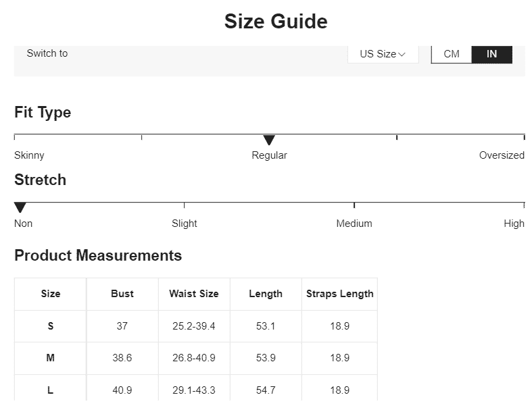The width and height of the screenshot is (532, 416).
Task: Click the size S bust value 37
Action: 122,326
